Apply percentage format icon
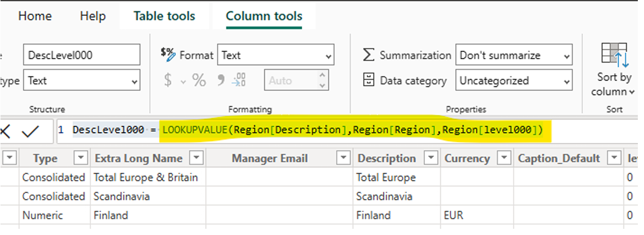 tap(199, 80)
